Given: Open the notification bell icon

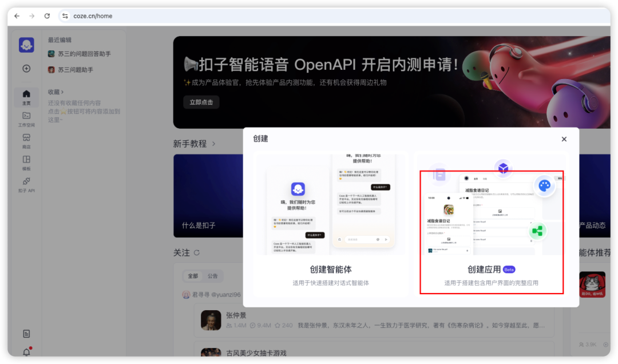Looking at the screenshot, I should pos(26,352).
